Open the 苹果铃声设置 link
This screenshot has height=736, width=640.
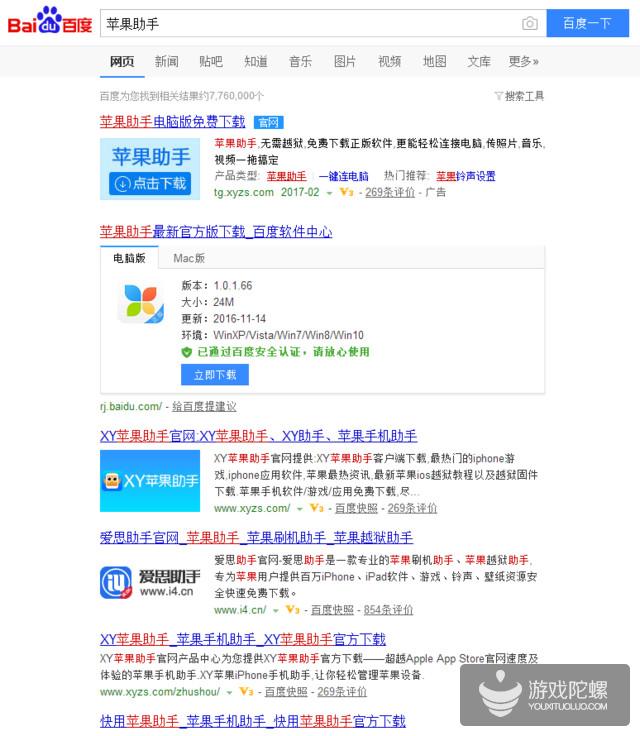pos(466,176)
